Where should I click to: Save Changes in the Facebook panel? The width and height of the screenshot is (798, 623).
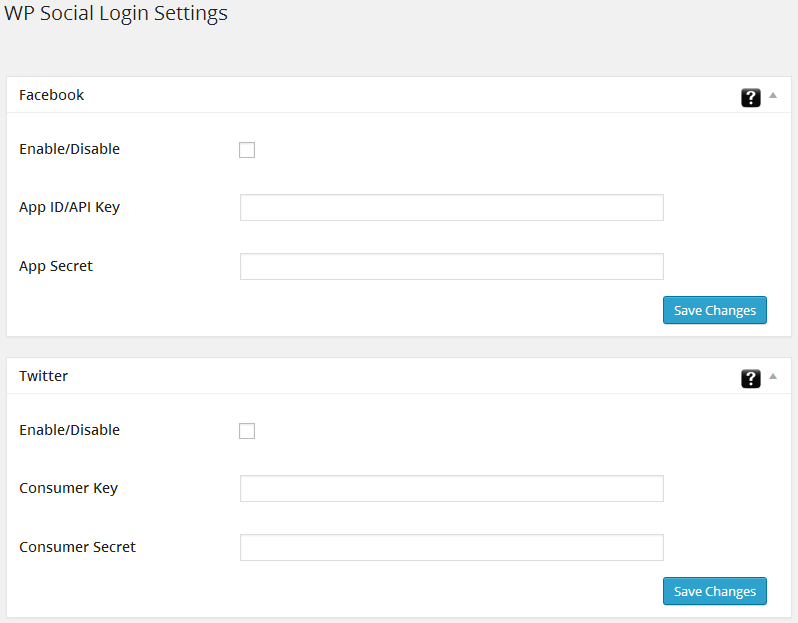pos(714,310)
